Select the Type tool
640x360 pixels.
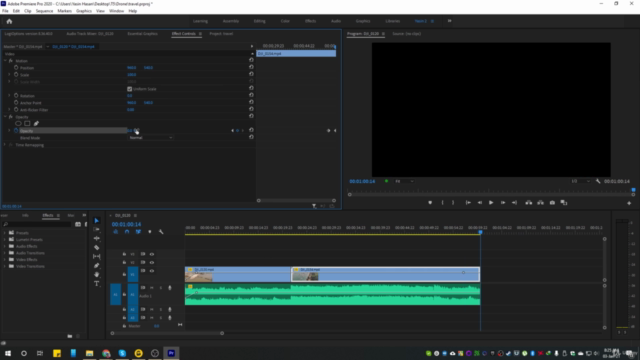click(97, 284)
